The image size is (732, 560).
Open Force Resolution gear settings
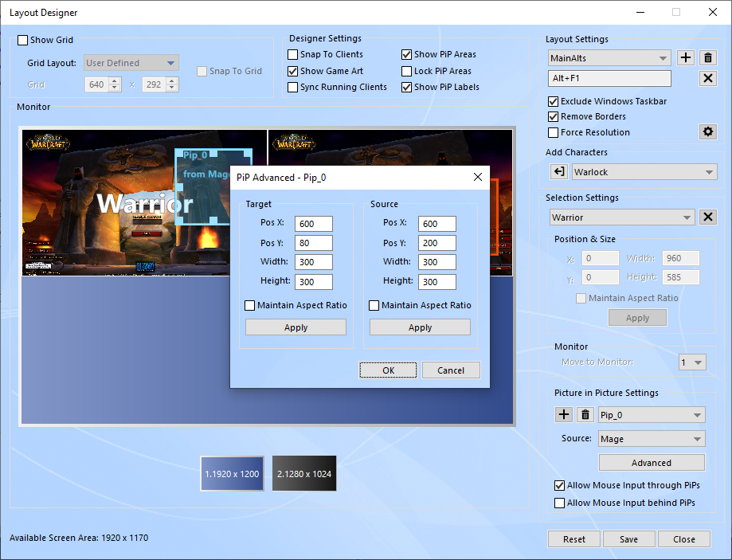707,132
